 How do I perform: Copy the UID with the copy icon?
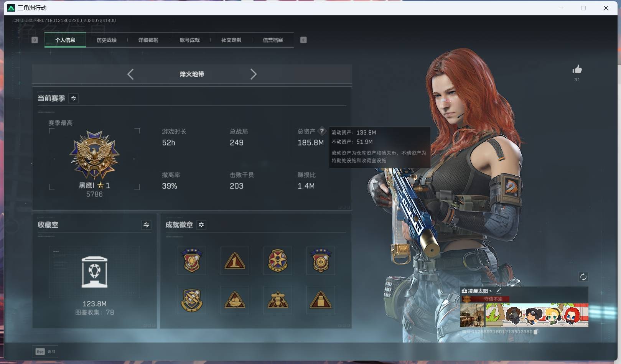coord(536,332)
